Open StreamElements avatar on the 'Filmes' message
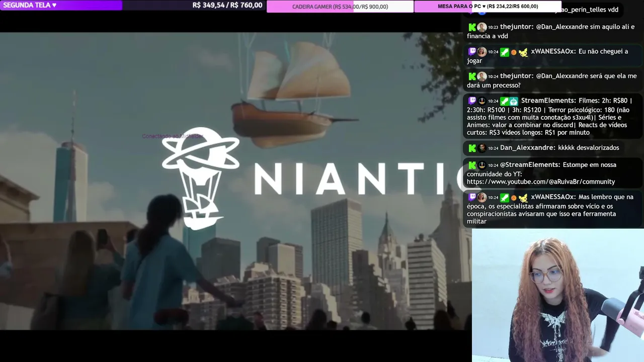 pos(481,101)
